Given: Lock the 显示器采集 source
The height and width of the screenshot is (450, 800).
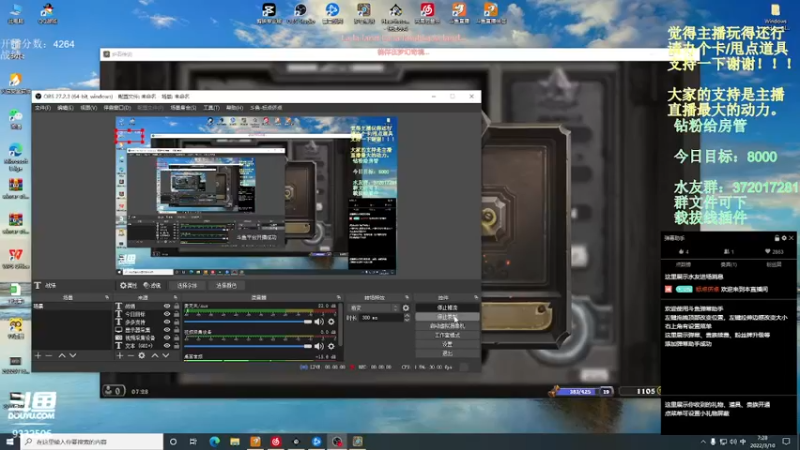Looking at the screenshot, I should 176,330.
